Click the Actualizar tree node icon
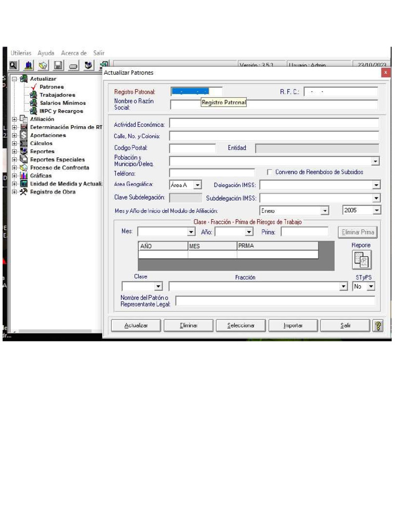Screen dimensions: 399x532 click(24, 79)
